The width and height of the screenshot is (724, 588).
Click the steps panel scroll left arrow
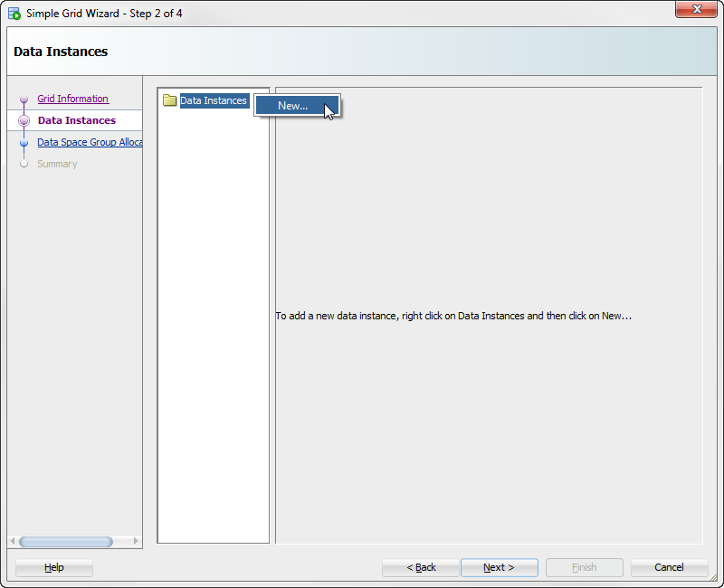[13, 541]
